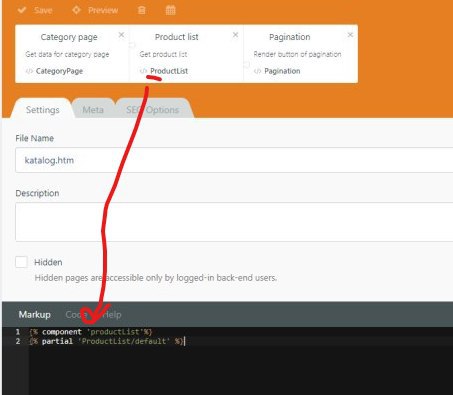Screen dimensions: 453x395
Task: Click the Save button in the toolbar
Action: [35, 10]
